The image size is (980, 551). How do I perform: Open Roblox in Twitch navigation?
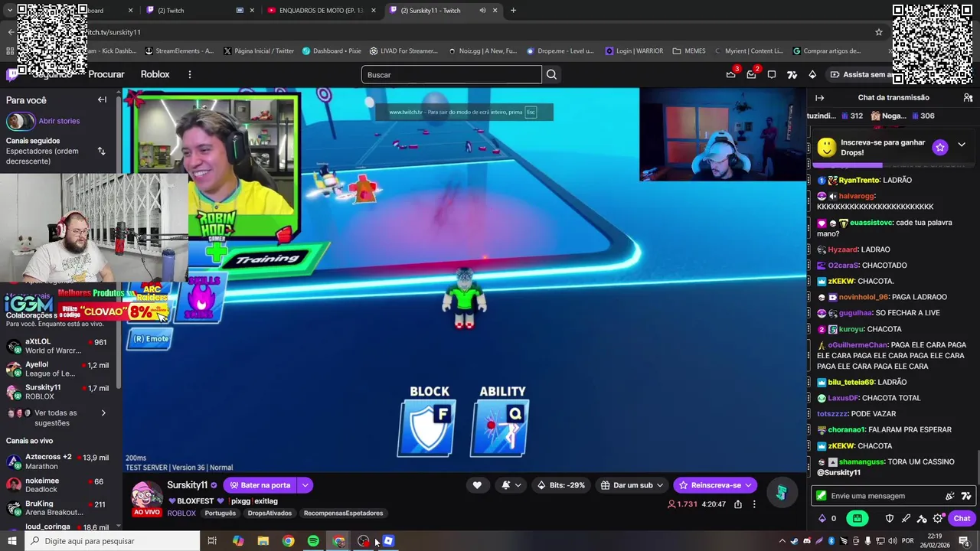[x=155, y=74]
